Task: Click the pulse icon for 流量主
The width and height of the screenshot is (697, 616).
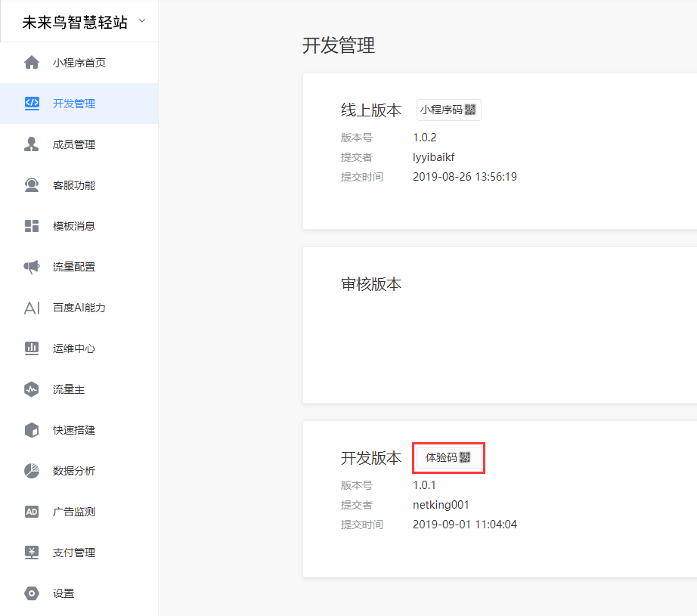Action: 32,389
